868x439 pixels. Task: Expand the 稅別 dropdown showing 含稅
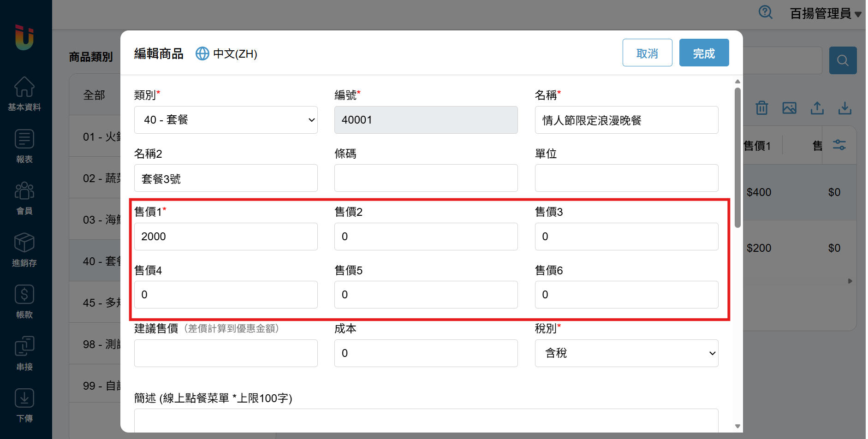[x=626, y=353]
